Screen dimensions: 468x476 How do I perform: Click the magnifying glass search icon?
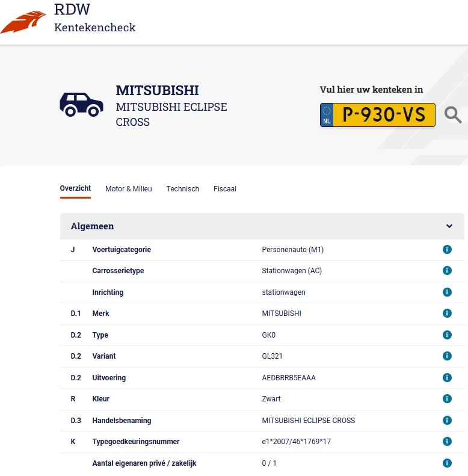coord(453,114)
